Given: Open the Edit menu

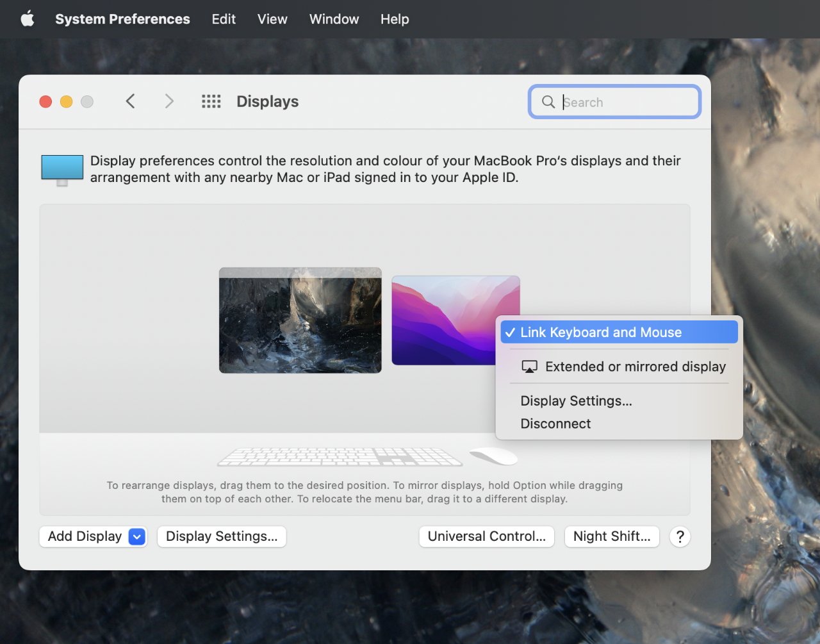Looking at the screenshot, I should pos(224,19).
